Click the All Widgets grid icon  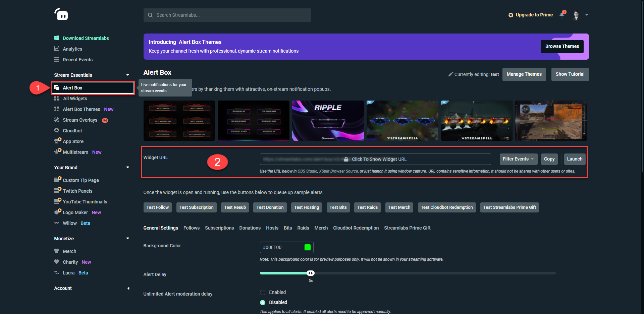click(57, 98)
